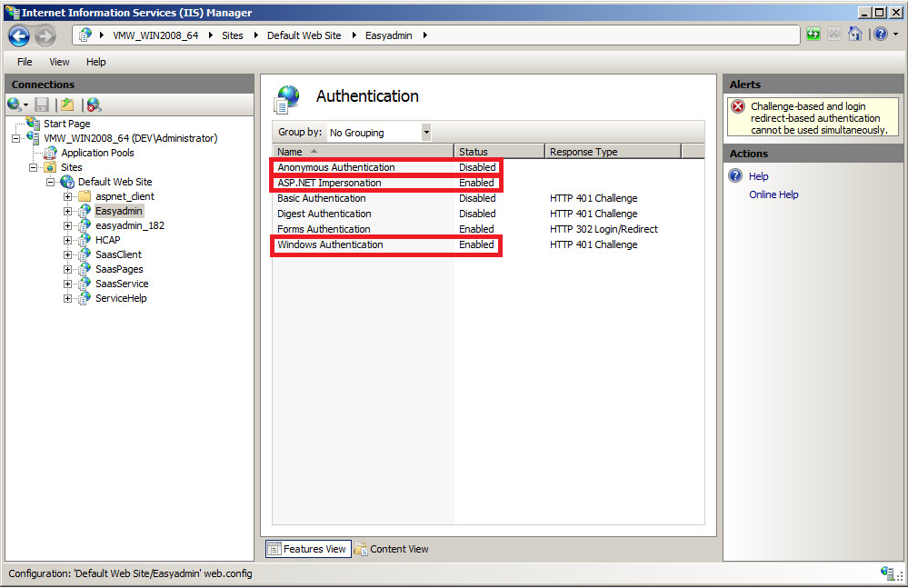Expand the HCAP tree node
Screen dimensions: 908x588
(68, 240)
